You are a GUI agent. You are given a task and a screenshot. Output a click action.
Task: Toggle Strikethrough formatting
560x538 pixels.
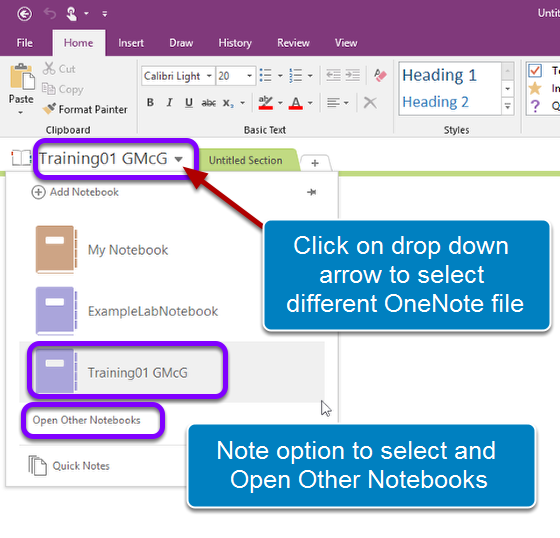(209, 103)
